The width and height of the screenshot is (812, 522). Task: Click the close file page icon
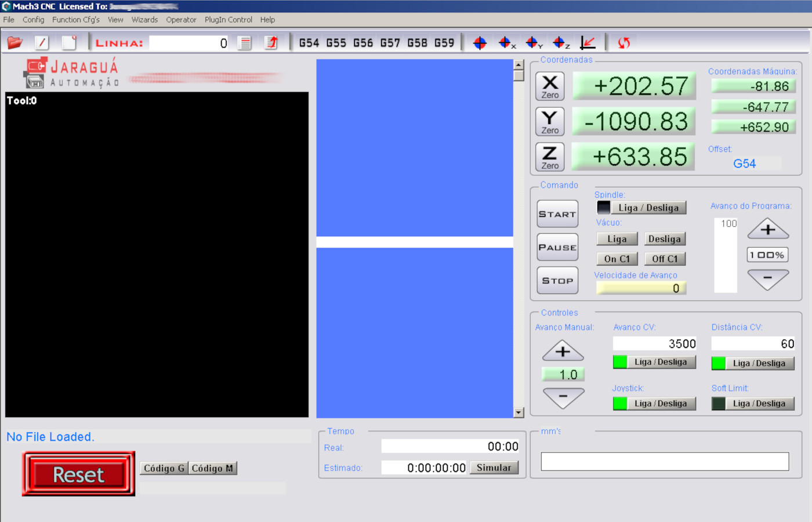point(69,43)
